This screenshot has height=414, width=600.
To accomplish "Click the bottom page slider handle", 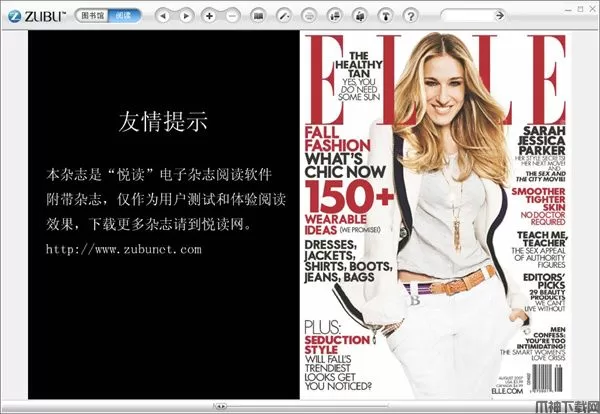I will (220, 406).
